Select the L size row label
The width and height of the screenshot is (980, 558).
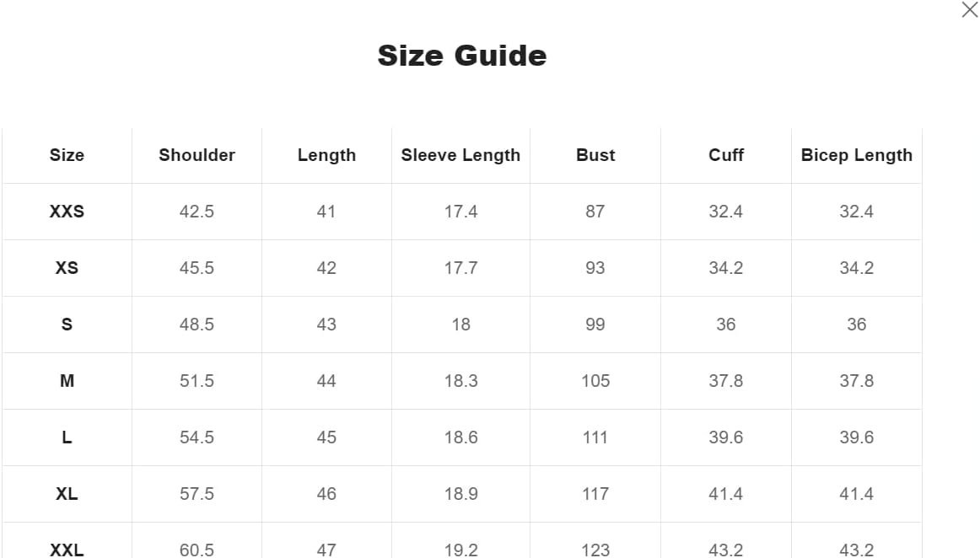(67, 437)
